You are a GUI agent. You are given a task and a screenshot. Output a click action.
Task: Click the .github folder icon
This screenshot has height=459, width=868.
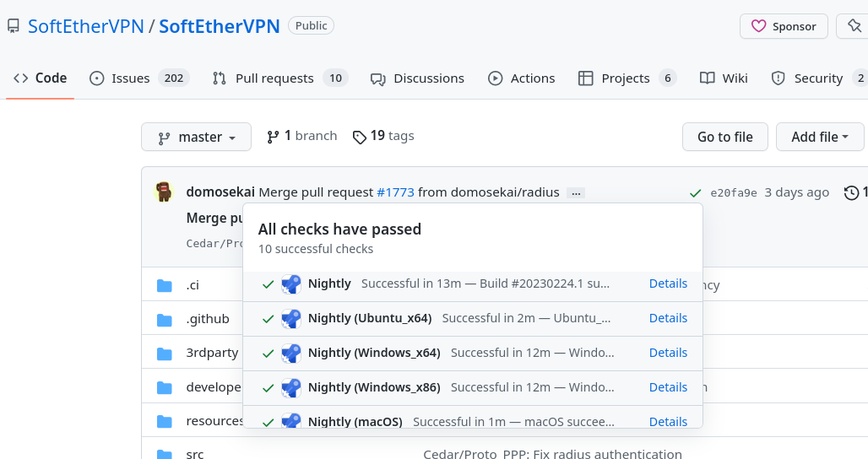[x=165, y=320]
